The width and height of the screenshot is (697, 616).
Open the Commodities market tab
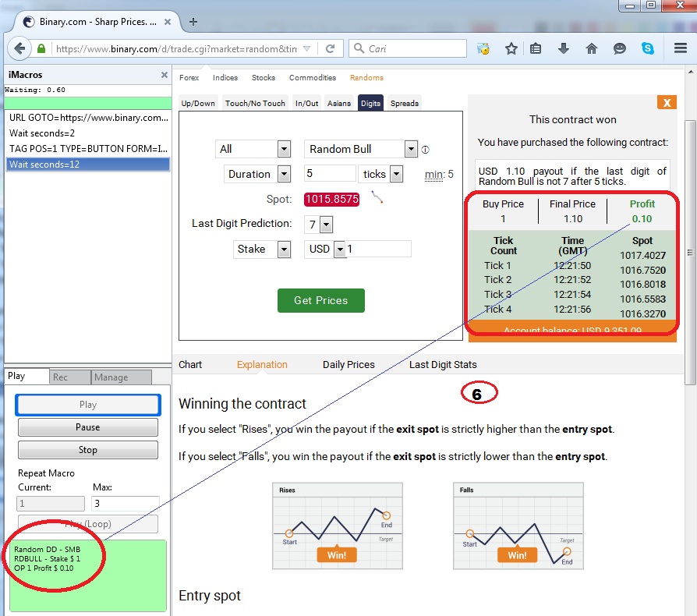point(313,77)
